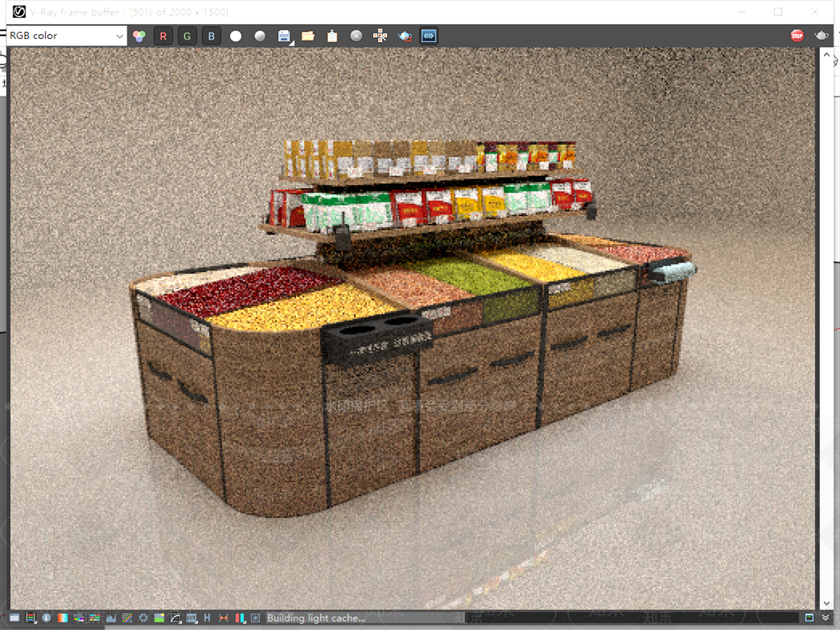Image resolution: width=840 pixels, height=630 pixels.
Task: Toggle background image icon
Action: coord(159,618)
